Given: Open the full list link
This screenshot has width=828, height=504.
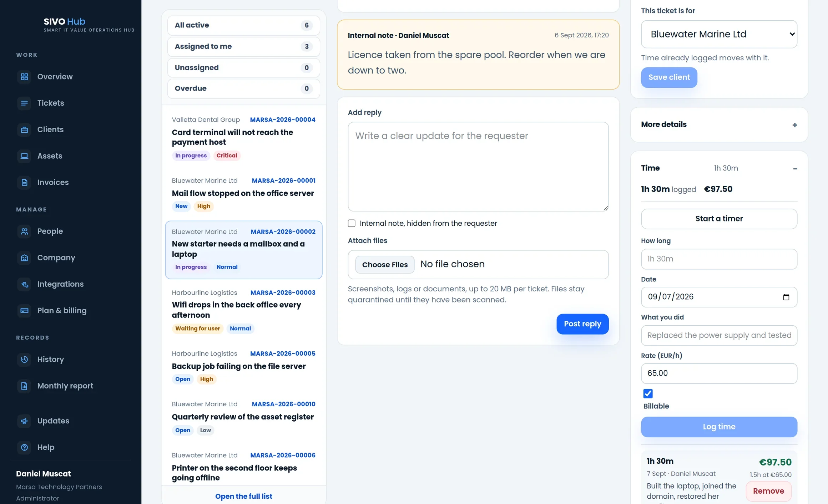Looking at the screenshot, I should point(243,496).
